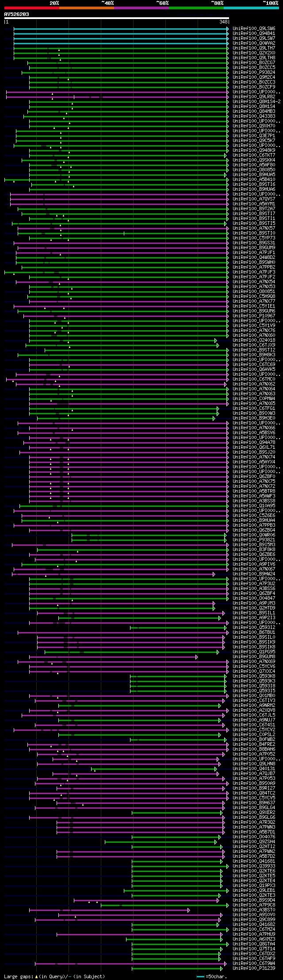Select hit label UniRef100_C5H9Q8

tap(254, 297)
